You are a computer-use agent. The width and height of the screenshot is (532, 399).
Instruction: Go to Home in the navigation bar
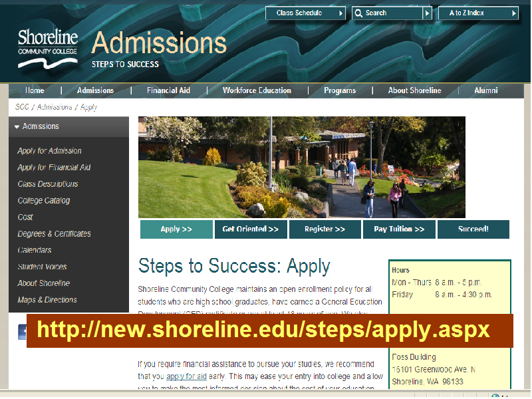pos(35,90)
